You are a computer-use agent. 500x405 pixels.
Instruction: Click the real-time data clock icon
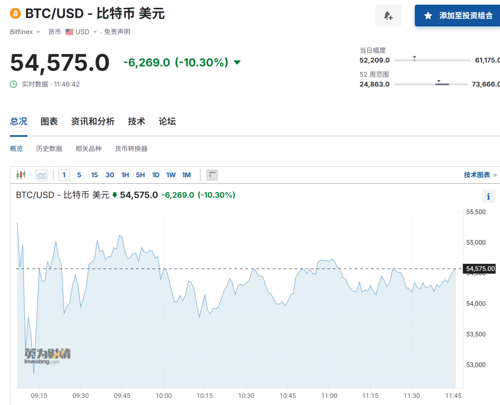click(13, 84)
